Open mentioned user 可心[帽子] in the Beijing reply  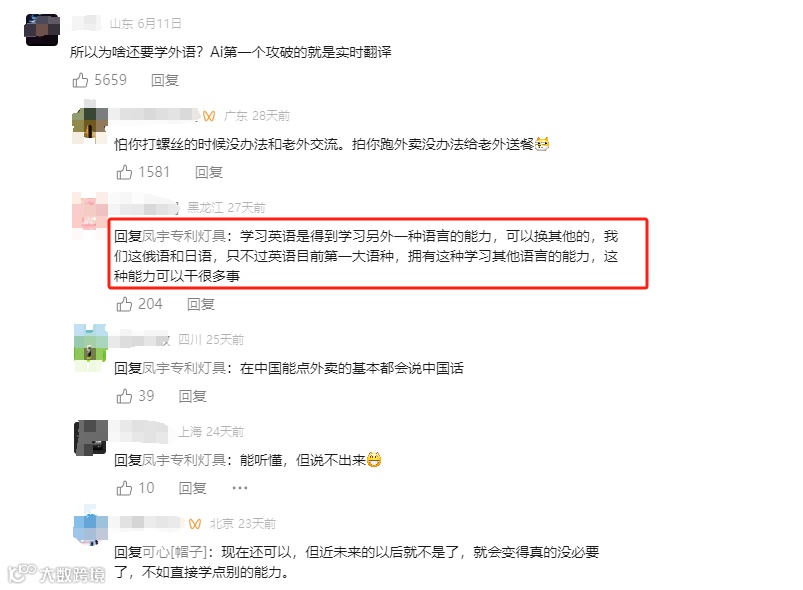[174, 552]
